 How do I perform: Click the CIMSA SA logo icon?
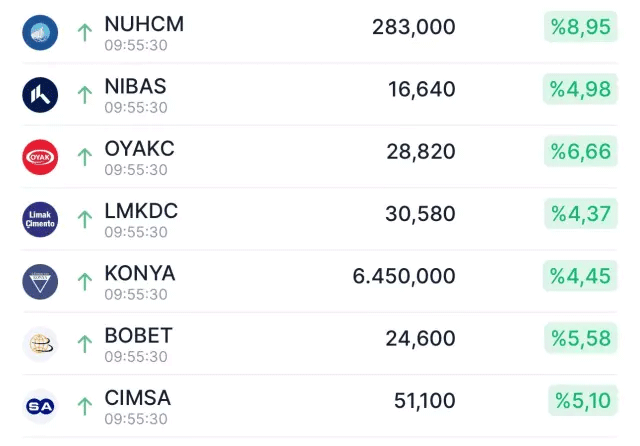(40, 406)
